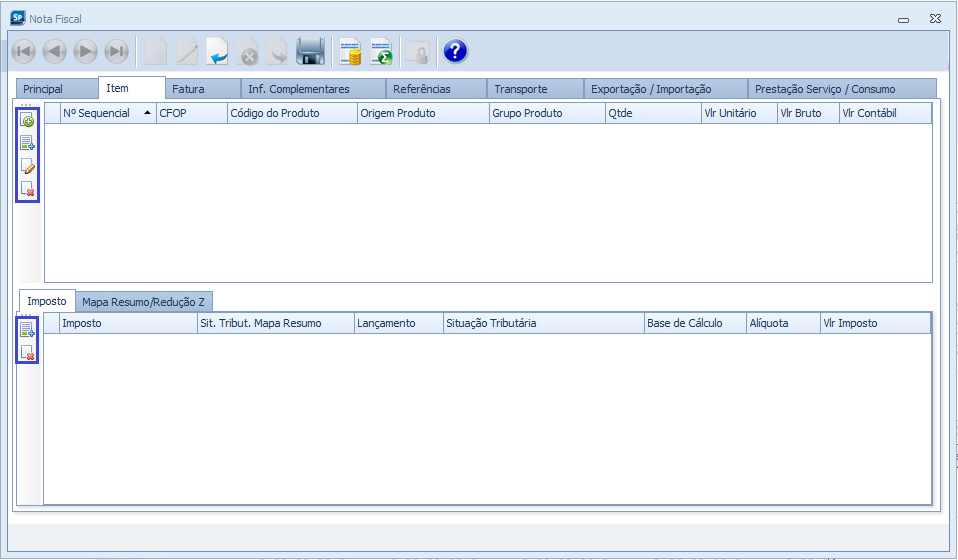Viewport: 958px width, 560px height.
Task: Open the Inf. Complementares tab
Action: 299,89
